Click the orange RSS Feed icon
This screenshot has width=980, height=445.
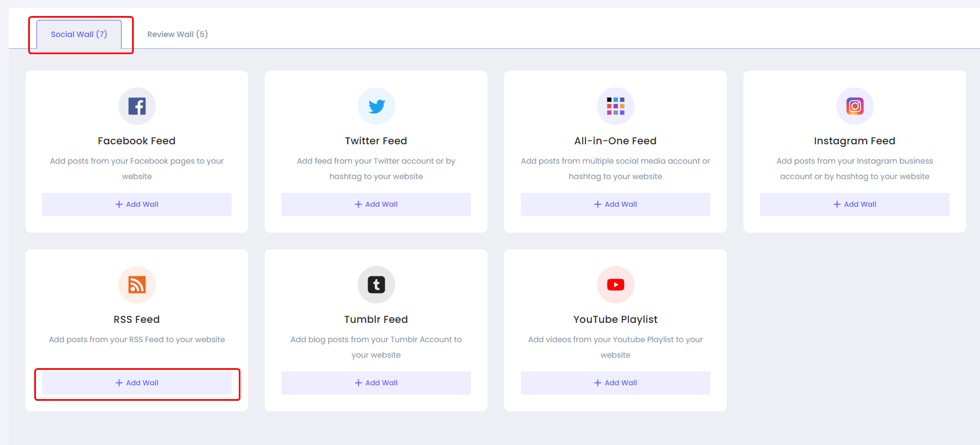(x=137, y=285)
